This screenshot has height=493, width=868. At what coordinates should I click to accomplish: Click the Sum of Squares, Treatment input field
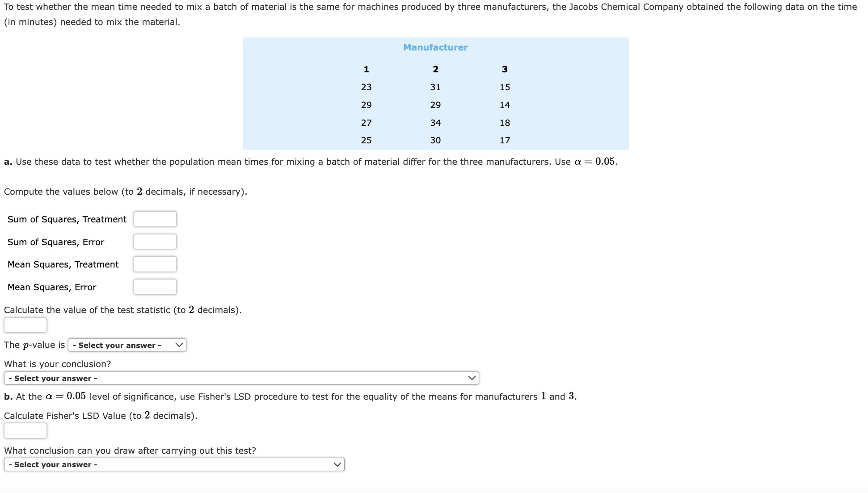(x=155, y=219)
